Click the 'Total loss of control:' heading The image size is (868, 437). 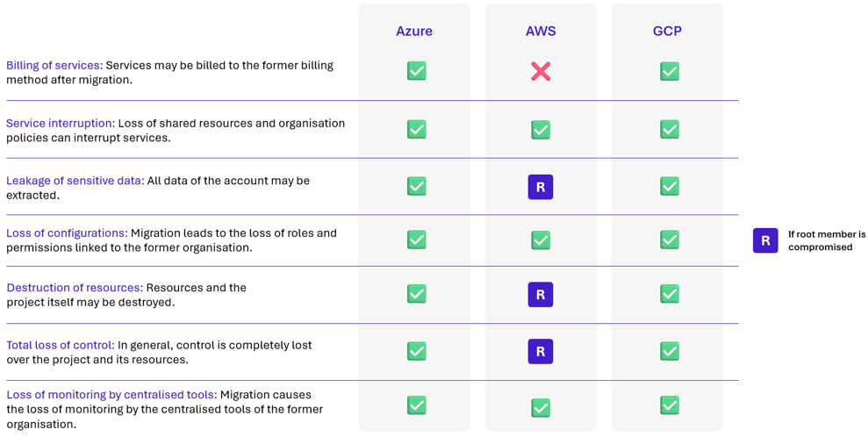pyautogui.click(x=61, y=346)
